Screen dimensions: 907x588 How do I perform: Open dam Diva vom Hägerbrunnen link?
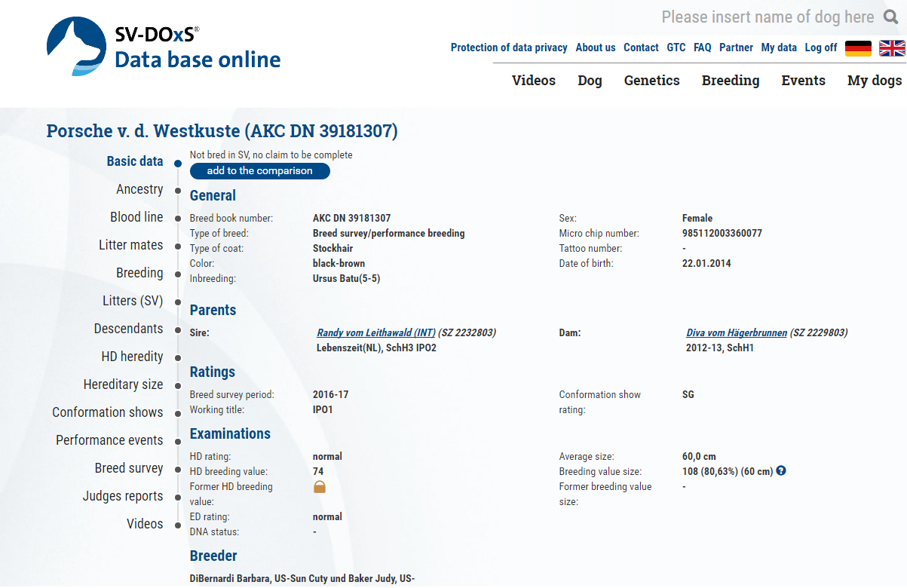(737, 332)
